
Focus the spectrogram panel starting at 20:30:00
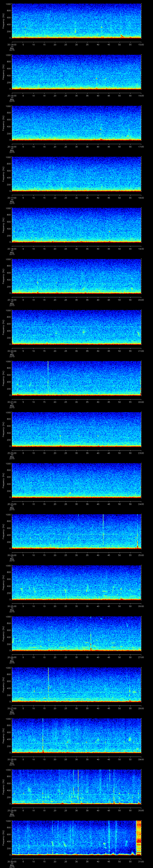(x=77, y=838)
